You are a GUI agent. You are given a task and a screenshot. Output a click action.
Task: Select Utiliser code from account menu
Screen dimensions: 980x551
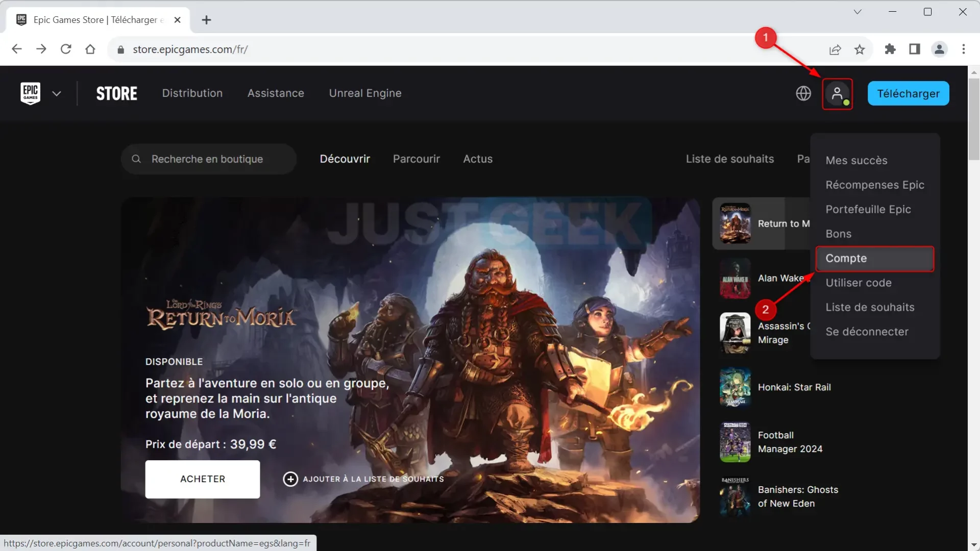point(859,283)
